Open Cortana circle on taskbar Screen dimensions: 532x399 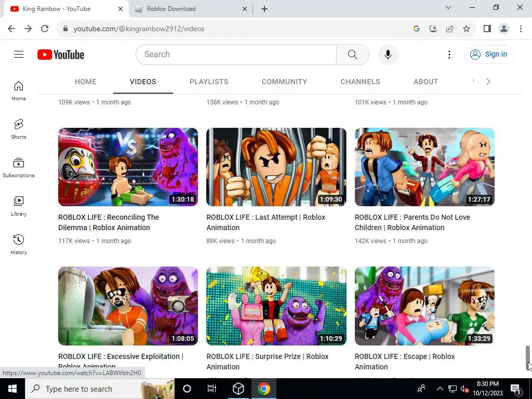pos(187,389)
